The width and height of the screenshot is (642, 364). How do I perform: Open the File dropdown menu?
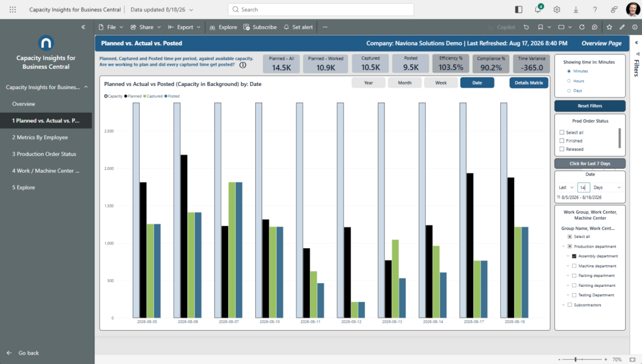click(111, 27)
